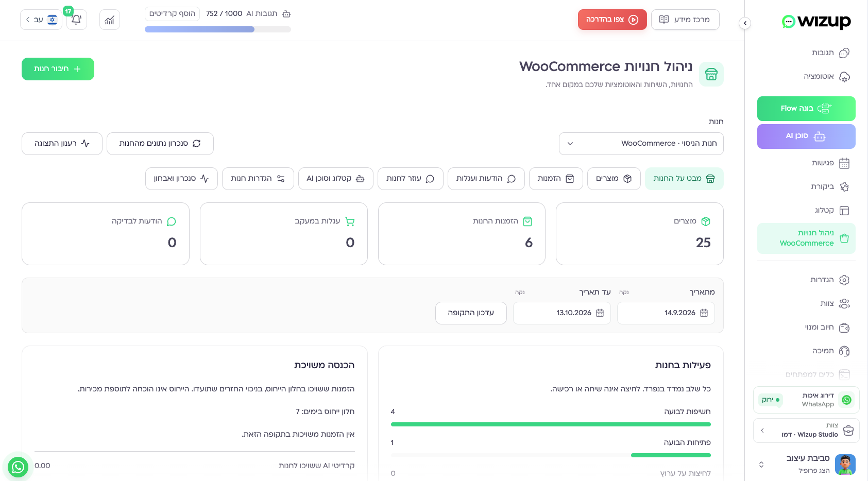
Task: Open תגובות in the sidebar
Action: [806, 53]
